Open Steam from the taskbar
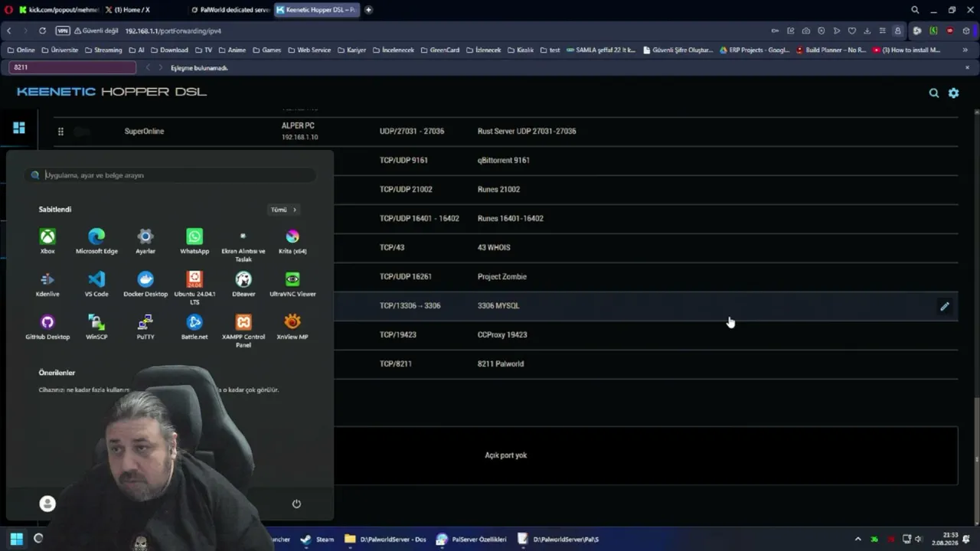The image size is (980, 551). (318, 539)
